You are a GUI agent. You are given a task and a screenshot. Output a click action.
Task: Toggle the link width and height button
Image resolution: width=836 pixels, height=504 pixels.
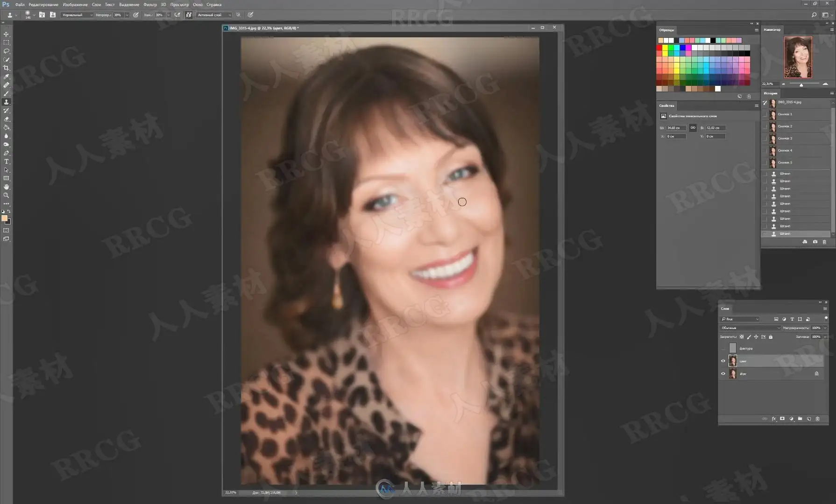(693, 127)
